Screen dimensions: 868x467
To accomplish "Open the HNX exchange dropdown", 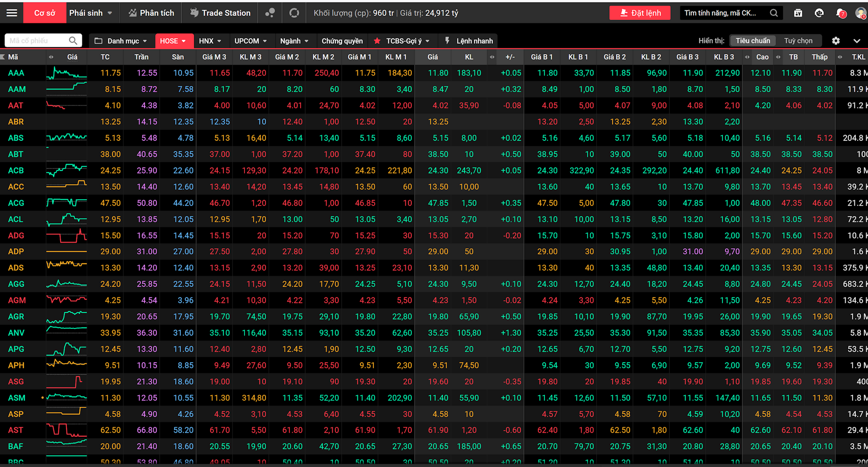I will (x=210, y=41).
